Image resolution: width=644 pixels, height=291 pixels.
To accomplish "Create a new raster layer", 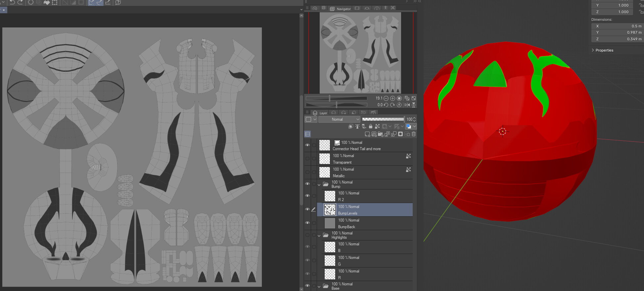I will [x=367, y=134].
